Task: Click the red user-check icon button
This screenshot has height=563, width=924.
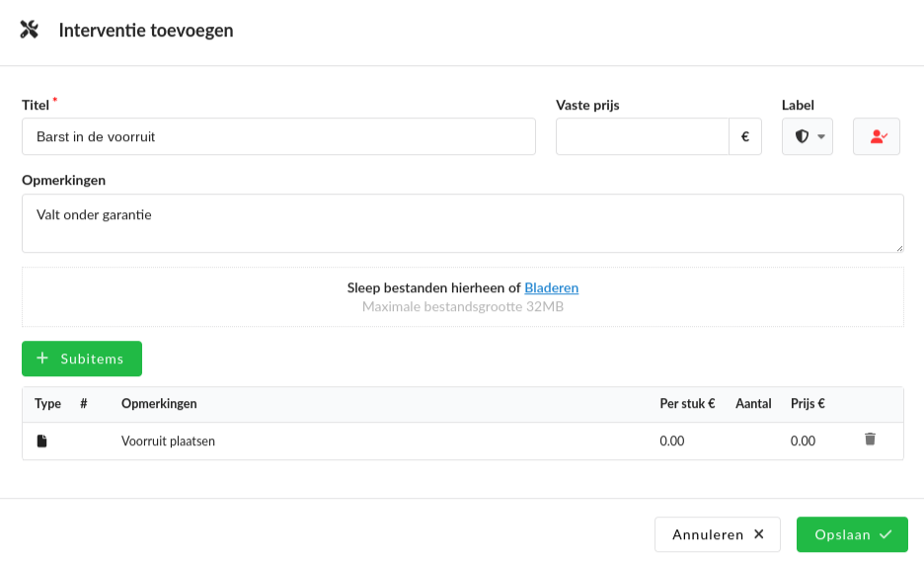Action: click(x=877, y=136)
